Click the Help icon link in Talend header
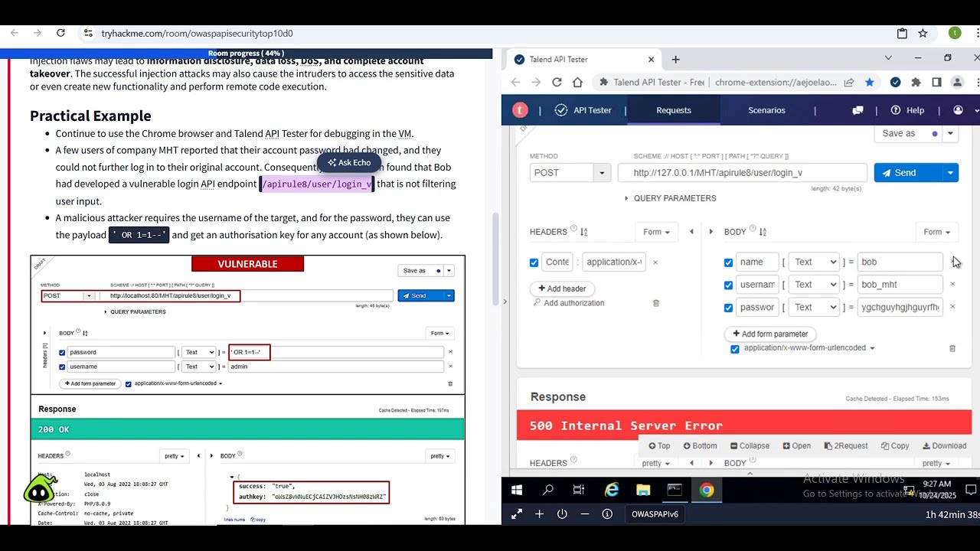 906,110
